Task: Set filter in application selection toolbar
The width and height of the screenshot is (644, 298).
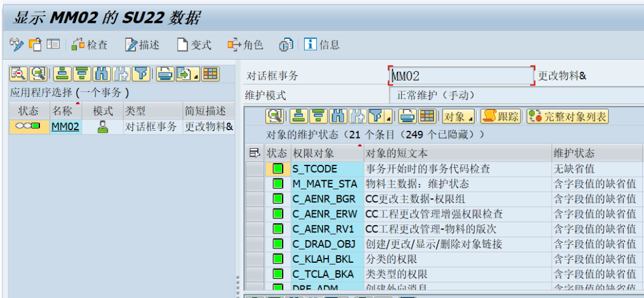Action: 141,74
